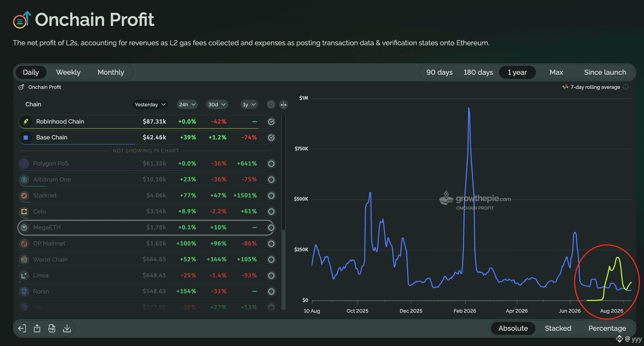Uncheck Base Chain from the chart
The width and height of the screenshot is (644, 346).
(271, 137)
